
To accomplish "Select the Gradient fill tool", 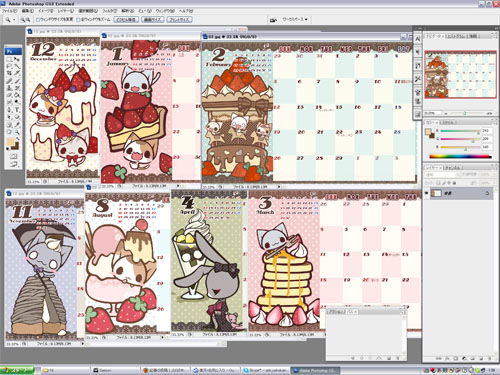I will click(x=17, y=95).
